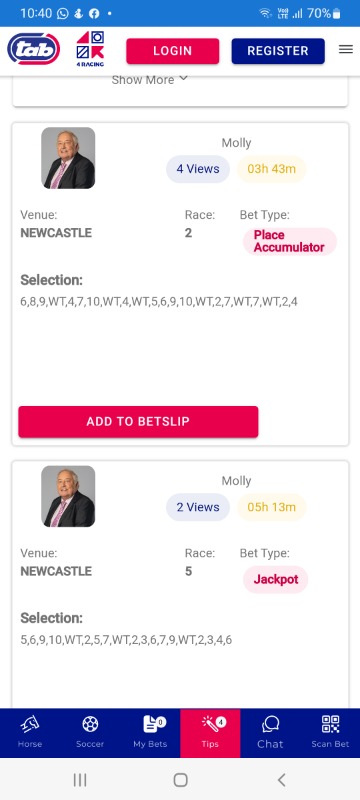Click the LOGIN button
The height and width of the screenshot is (800, 360).
coord(173,51)
